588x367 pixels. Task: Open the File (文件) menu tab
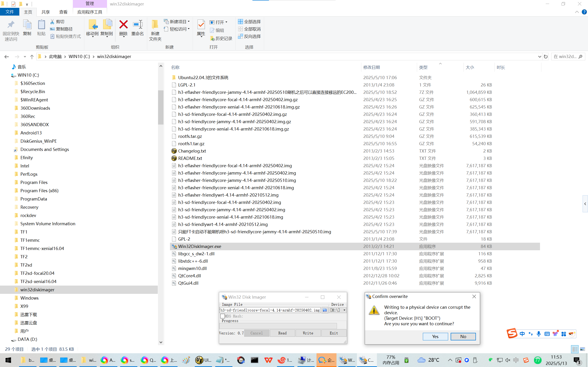(x=10, y=12)
